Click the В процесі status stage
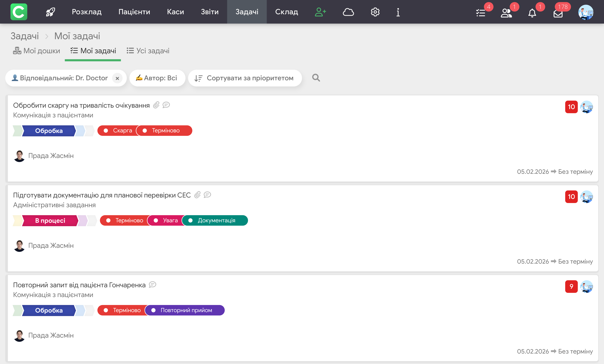 tap(50, 220)
